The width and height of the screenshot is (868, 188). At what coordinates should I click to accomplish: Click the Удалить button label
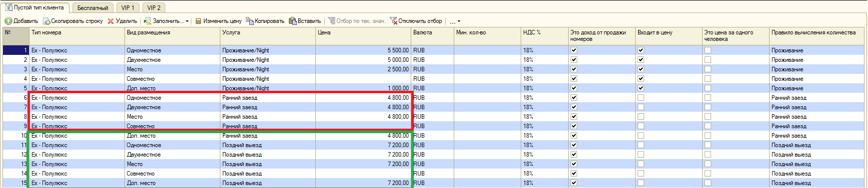pos(126,21)
